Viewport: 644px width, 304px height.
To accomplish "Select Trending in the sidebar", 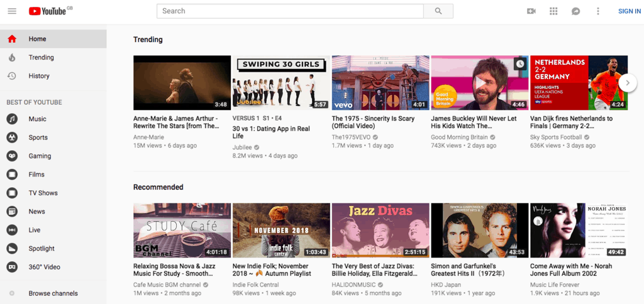I will (53, 57).
